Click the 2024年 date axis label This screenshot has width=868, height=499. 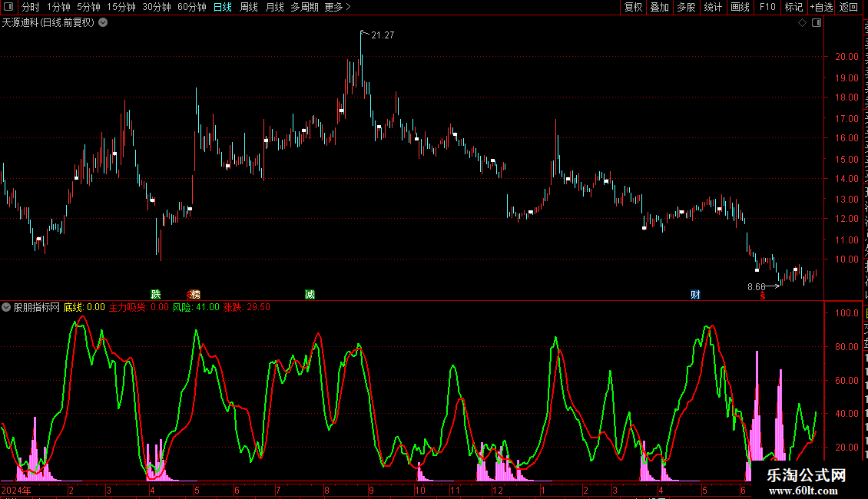pyautogui.click(x=16, y=490)
